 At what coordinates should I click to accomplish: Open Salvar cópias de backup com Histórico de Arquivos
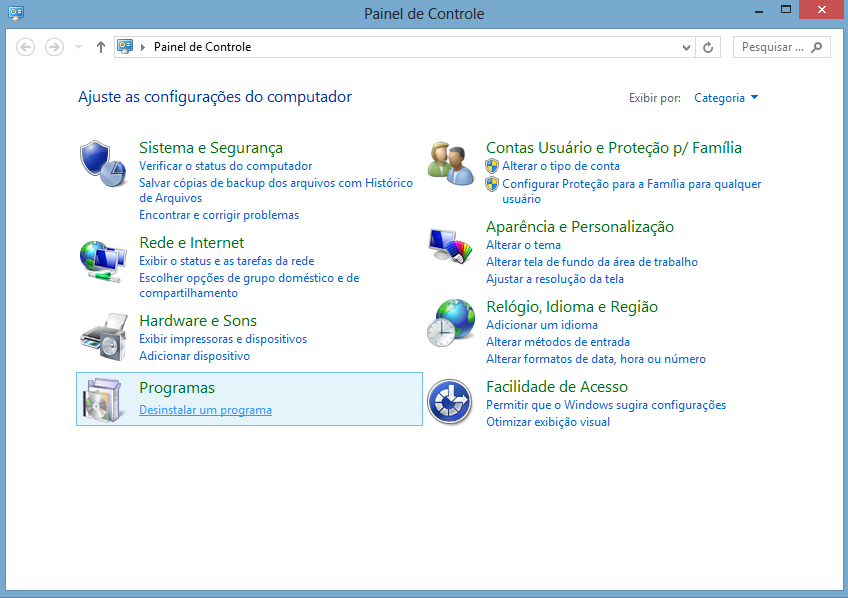point(276,190)
